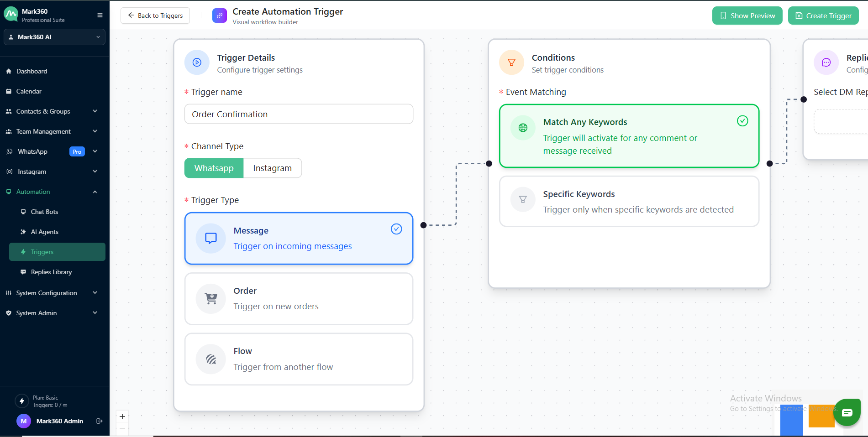Choose Match Any Keywords option
The height and width of the screenshot is (437, 868).
pyautogui.click(x=629, y=136)
